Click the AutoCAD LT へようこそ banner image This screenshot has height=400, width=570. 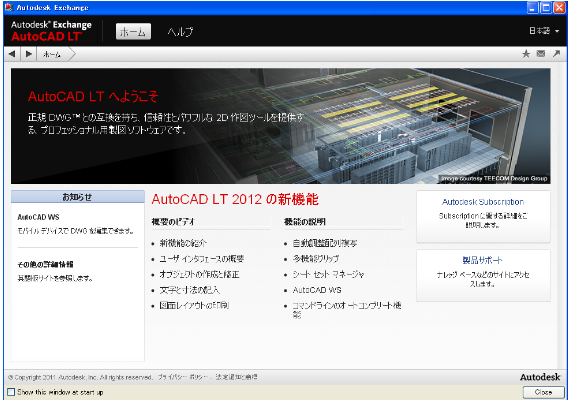point(280,126)
